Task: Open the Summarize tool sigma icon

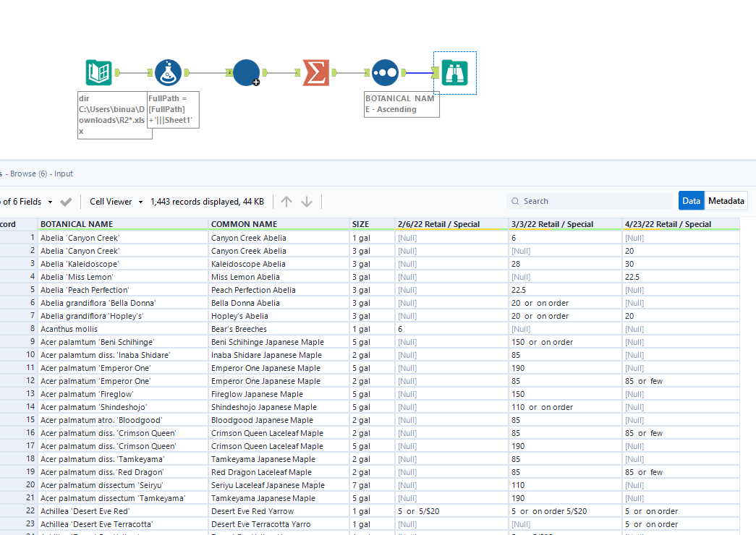Action: (x=315, y=72)
